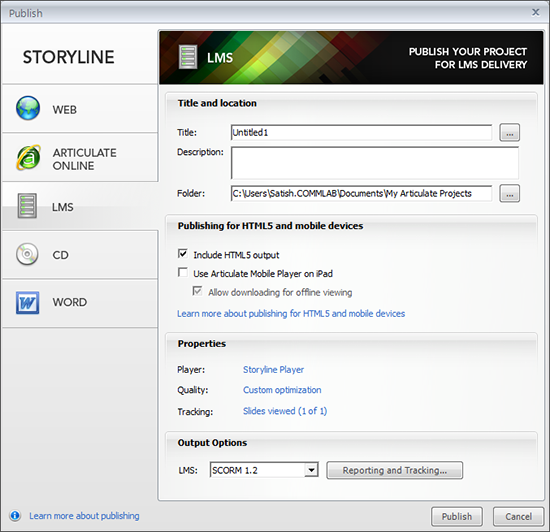Click the blue info icon
The width and height of the screenshot is (550, 532).
15,515
